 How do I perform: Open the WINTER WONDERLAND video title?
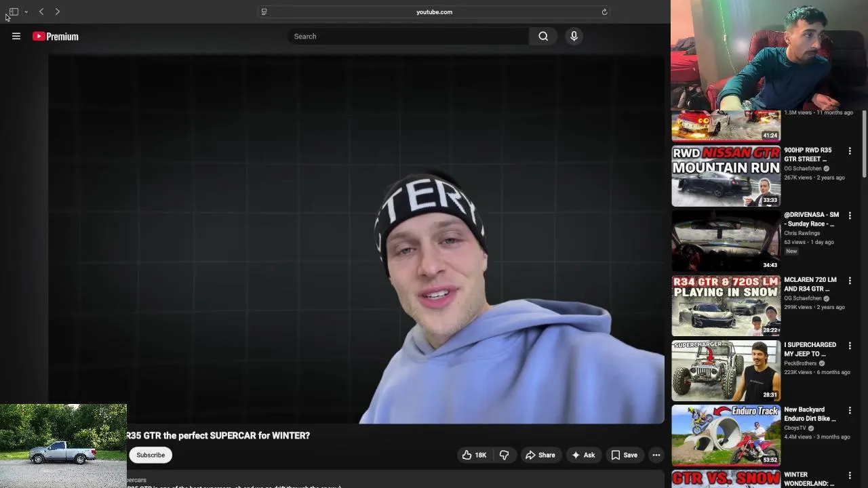coord(809,479)
